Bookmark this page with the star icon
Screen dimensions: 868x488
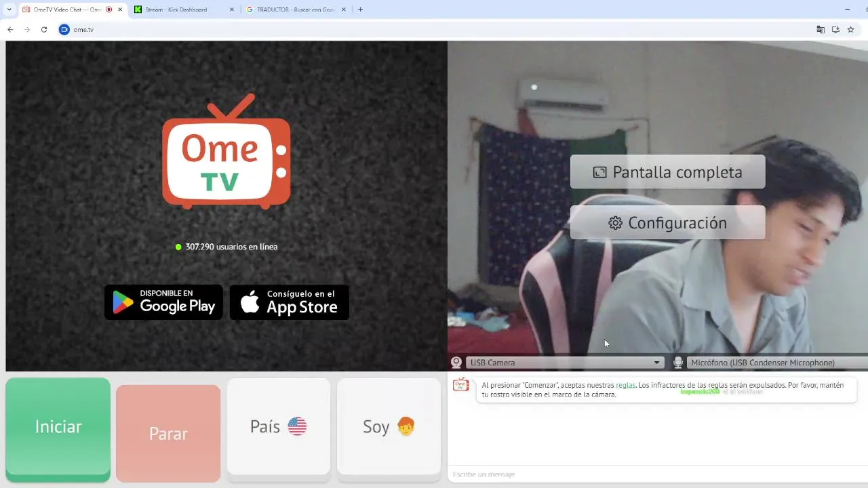click(850, 30)
